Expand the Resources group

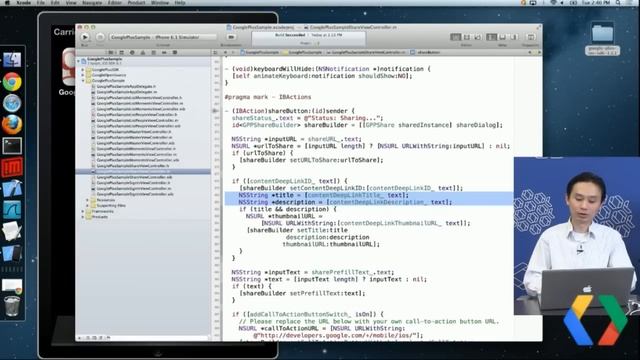click(88, 200)
